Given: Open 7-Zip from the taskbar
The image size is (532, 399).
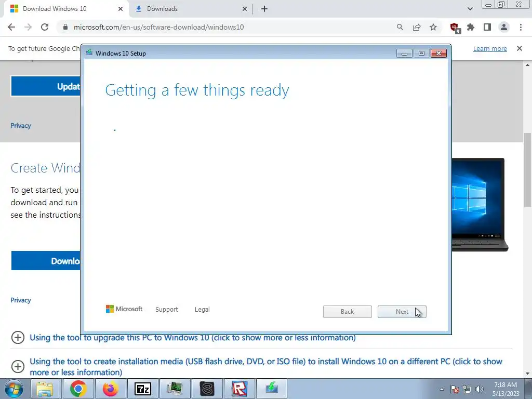Looking at the screenshot, I should [x=142, y=389].
